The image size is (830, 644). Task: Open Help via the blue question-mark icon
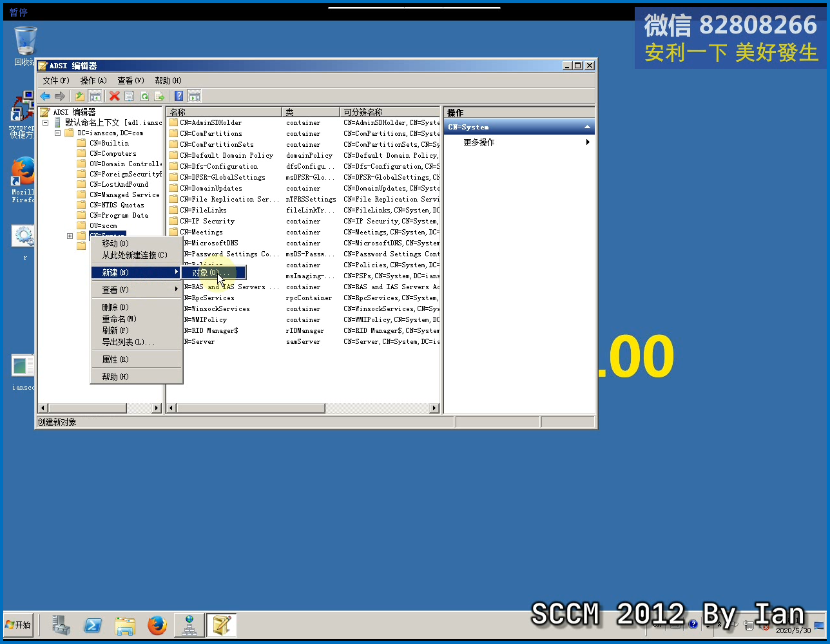(x=179, y=97)
